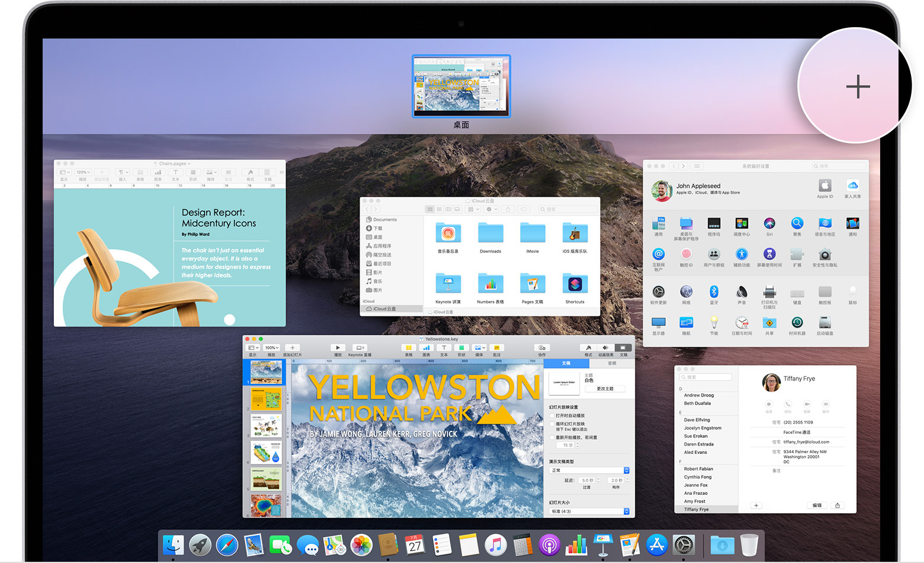Adjust the 5.0 秒 transition delay stepper
924x563 pixels.
click(x=598, y=480)
